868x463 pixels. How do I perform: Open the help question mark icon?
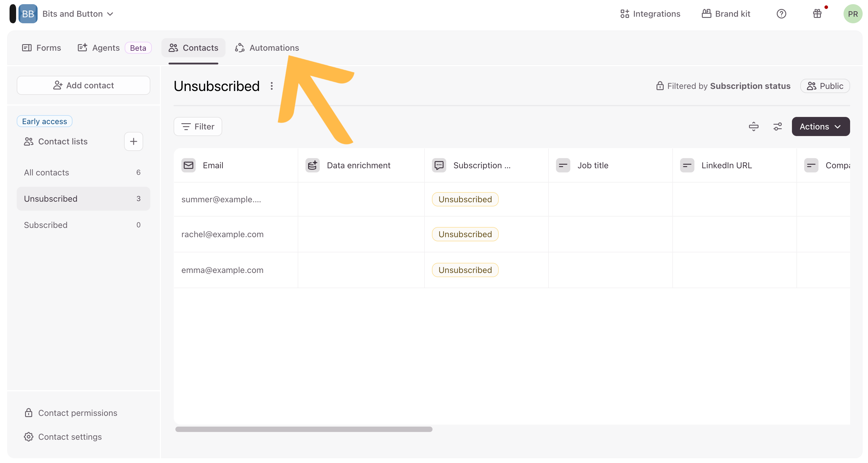(x=781, y=14)
